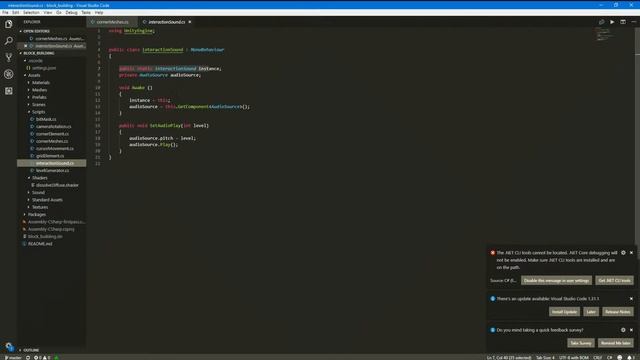The height and width of the screenshot is (360, 640).
Task: Close interactionSound.cs in Open Editors list
Action: tap(25, 46)
